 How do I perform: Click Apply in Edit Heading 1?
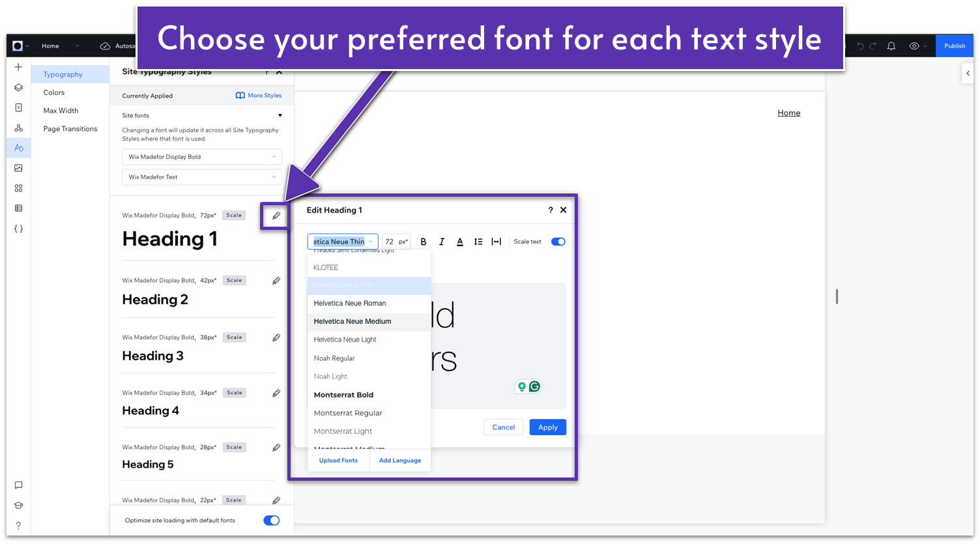coord(548,427)
